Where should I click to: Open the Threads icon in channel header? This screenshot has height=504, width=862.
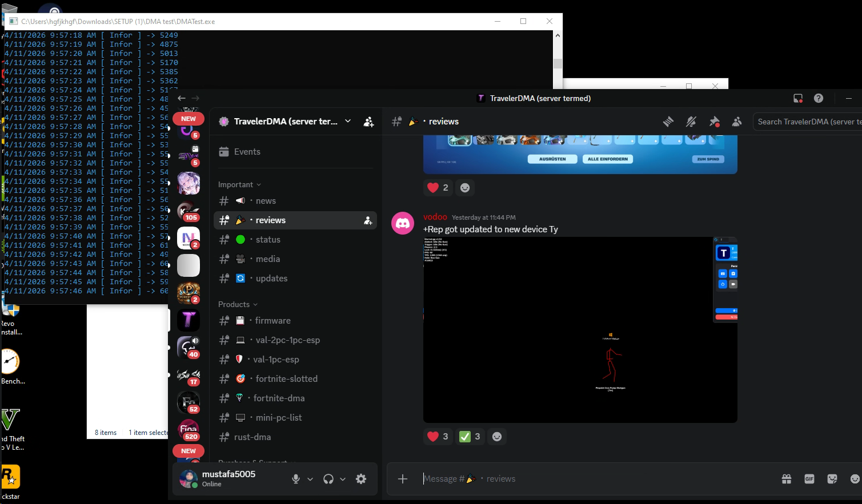(668, 122)
